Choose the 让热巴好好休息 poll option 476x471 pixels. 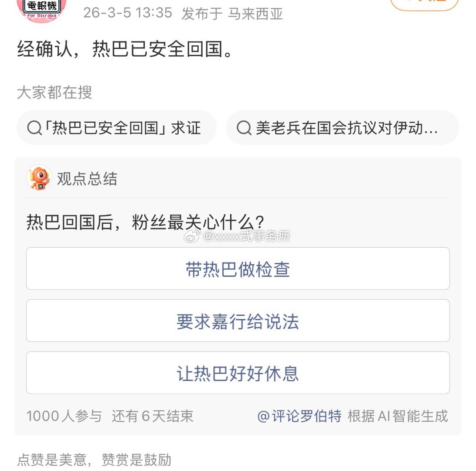tap(238, 372)
